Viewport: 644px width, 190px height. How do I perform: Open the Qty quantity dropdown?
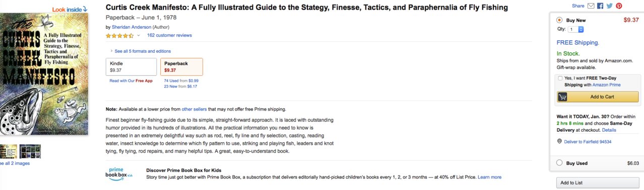coord(576,30)
